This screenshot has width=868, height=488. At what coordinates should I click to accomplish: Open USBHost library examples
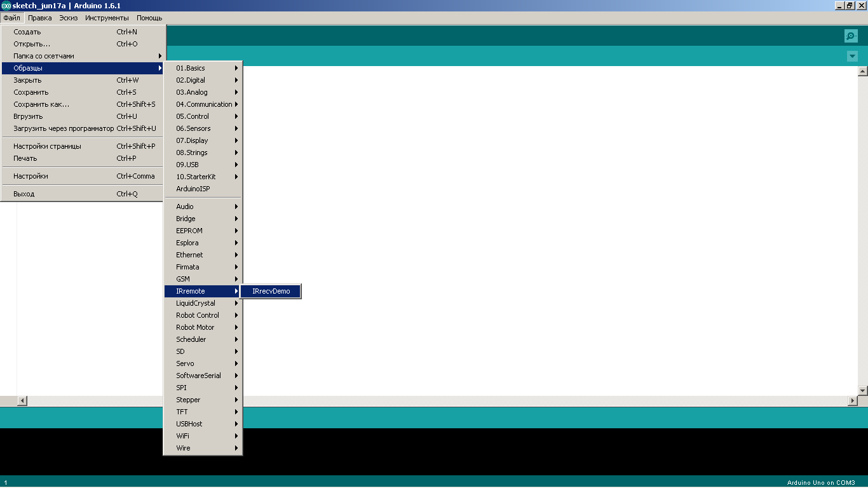point(203,424)
